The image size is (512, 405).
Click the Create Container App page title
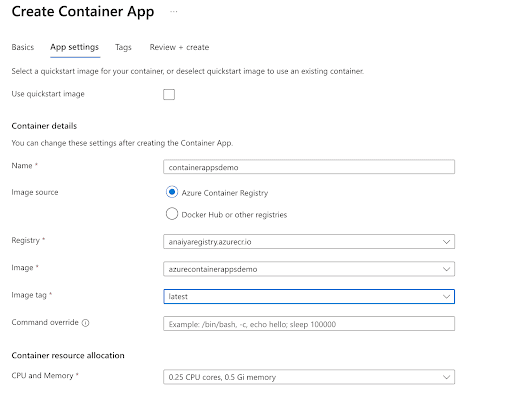(83, 12)
